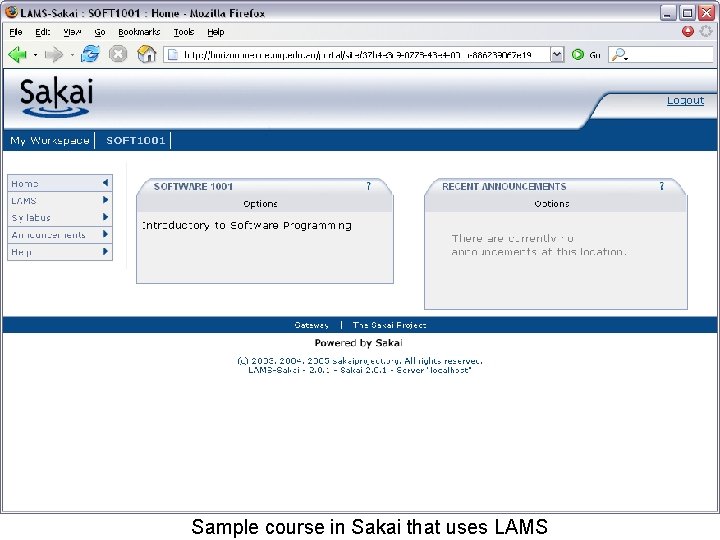Click the green Go button icon
The width and height of the screenshot is (720, 540).
point(578,55)
